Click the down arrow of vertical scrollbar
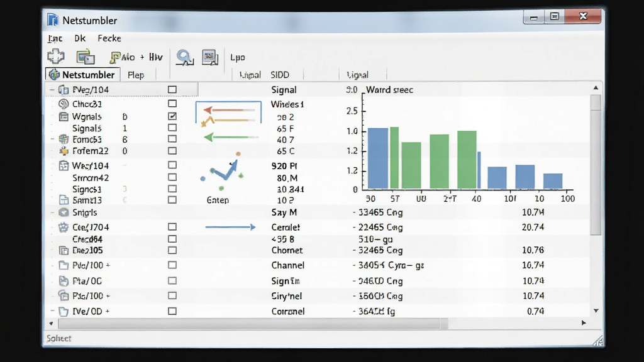The width and height of the screenshot is (644, 362). tap(596, 310)
